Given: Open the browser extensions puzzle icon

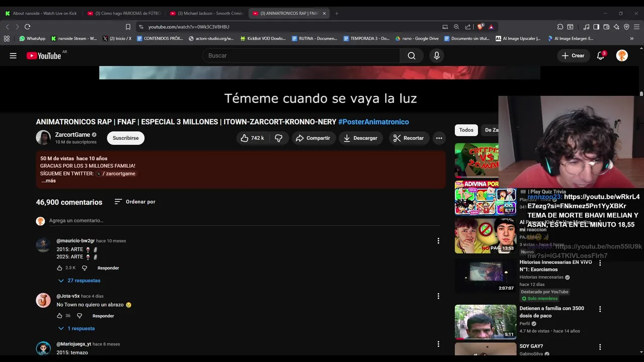Looking at the screenshot, I should click(560, 27).
